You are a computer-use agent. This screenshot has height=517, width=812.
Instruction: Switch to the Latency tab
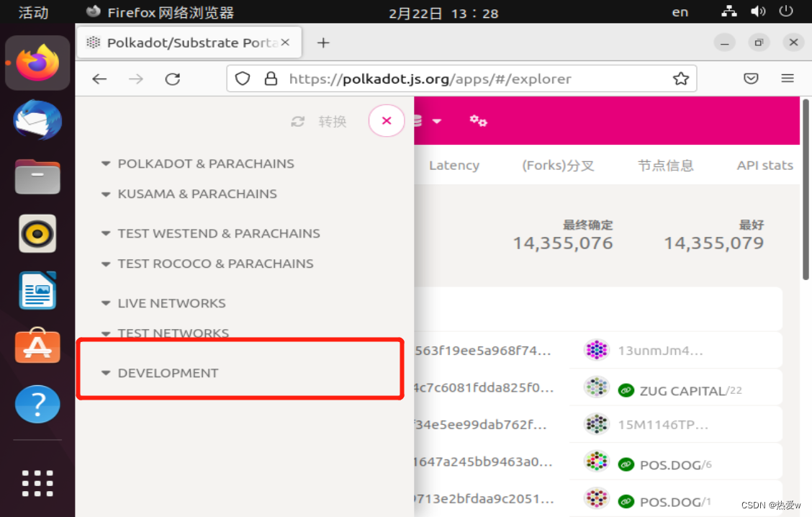point(454,166)
